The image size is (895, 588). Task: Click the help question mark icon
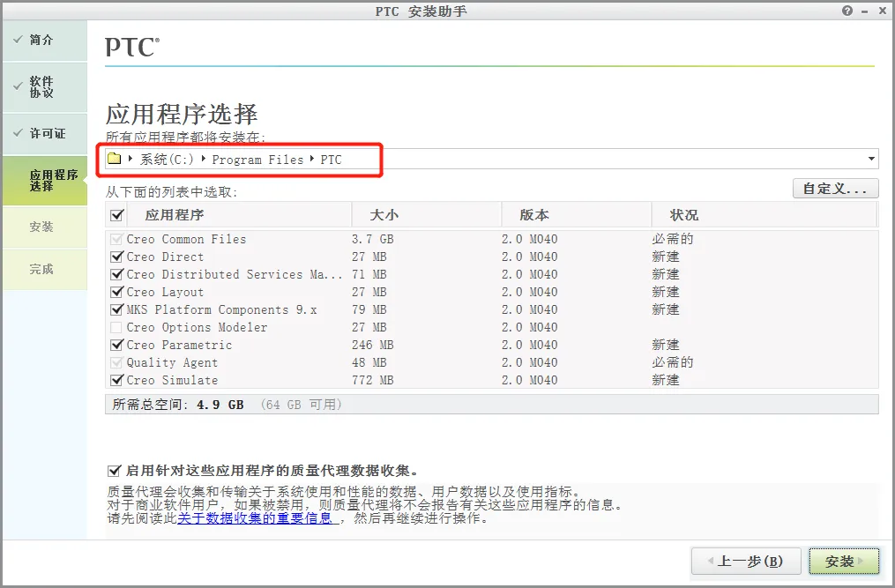847,11
